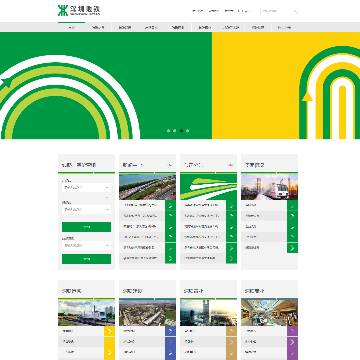Open the last tab in the gray navigation bar
Image resolution: width=360 pixels, height=360 pixels.
pyautogui.click(x=285, y=27)
